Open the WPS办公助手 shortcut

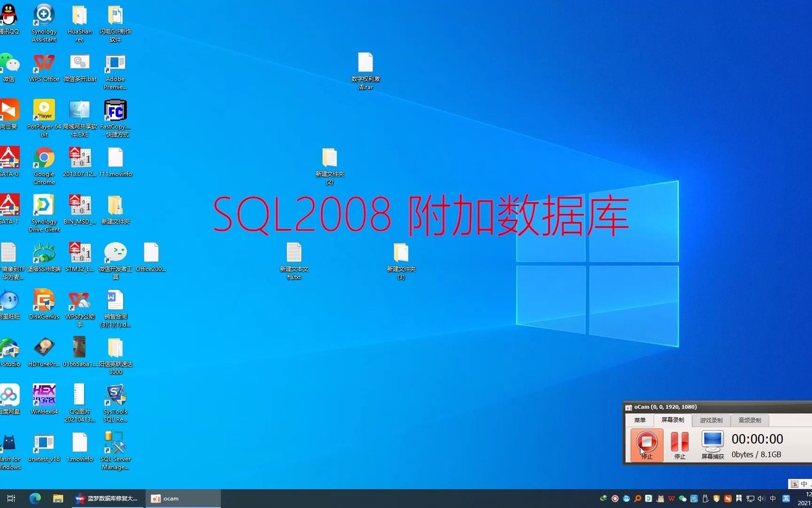click(79, 308)
